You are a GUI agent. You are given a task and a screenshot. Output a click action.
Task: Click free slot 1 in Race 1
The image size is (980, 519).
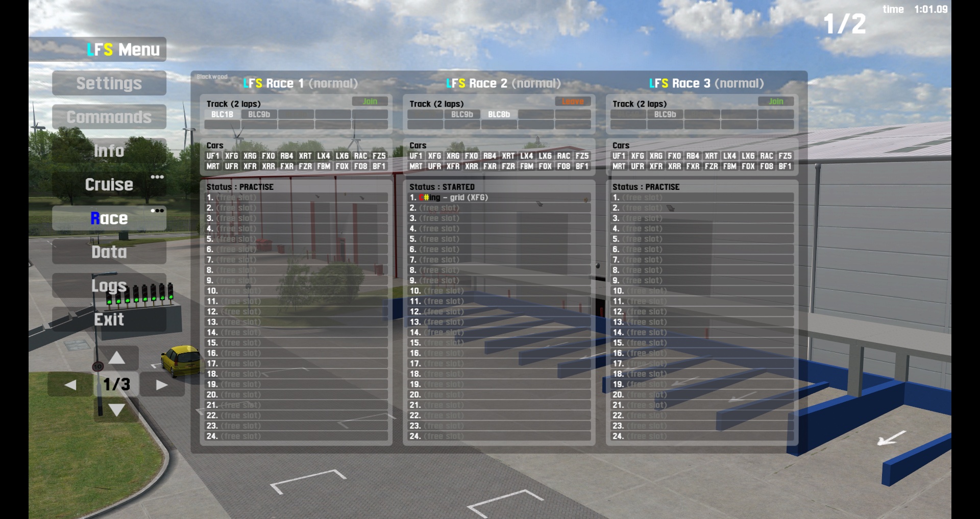pos(296,197)
